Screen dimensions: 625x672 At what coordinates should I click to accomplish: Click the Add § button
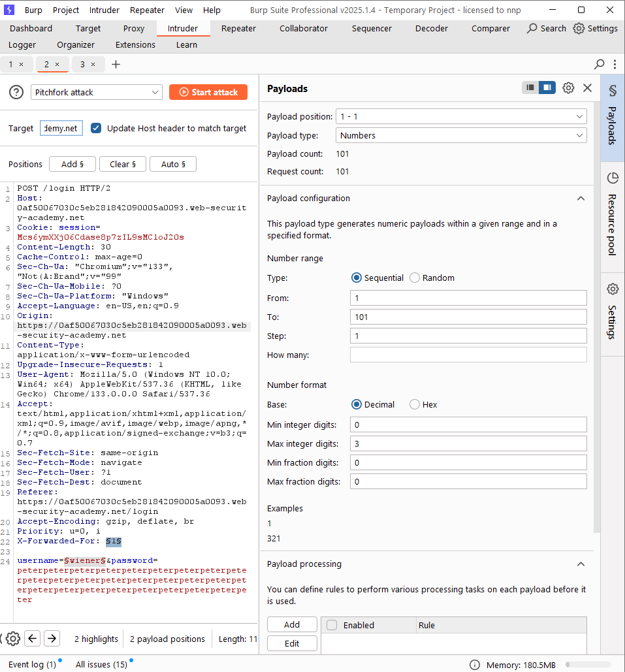click(x=72, y=164)
